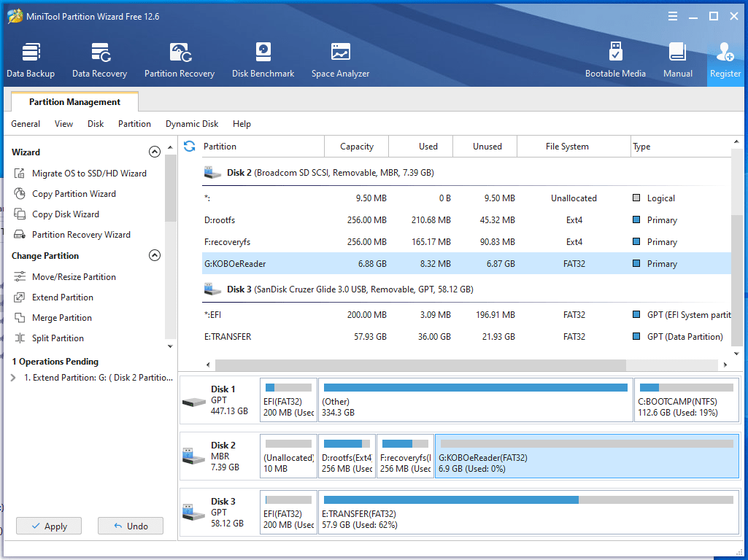748x560 pixels.
Task: Open the Disk menu
Action: [x=96, y=124]
